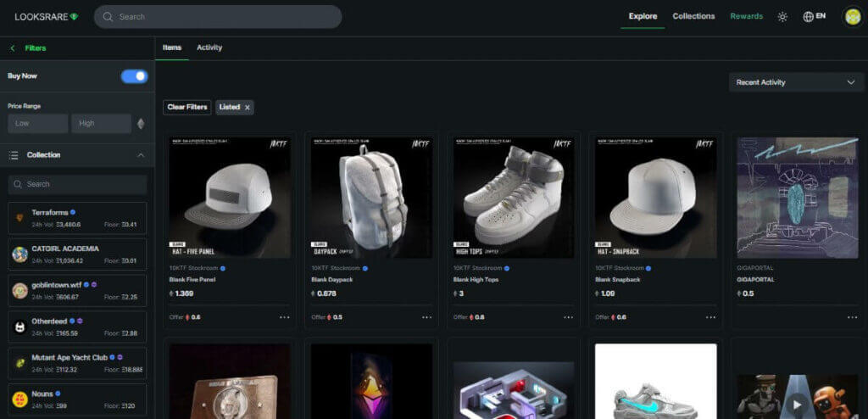Viewport: 868px width, 419px height.
Task: Click the main Search field
Action: pos(218,17)
